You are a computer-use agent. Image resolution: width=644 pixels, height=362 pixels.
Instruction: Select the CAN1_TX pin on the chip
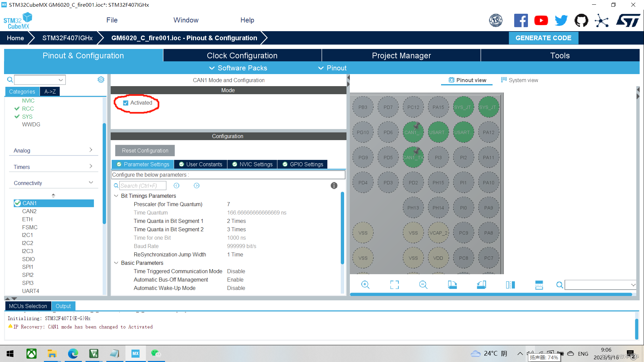click(x=413, y=157)
